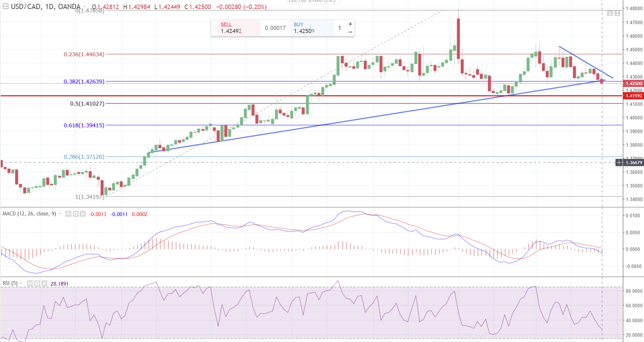Viewport: 644px width, 342px height.
Task: Maximize the main chart pane
Action: click(x=617, y=13)
